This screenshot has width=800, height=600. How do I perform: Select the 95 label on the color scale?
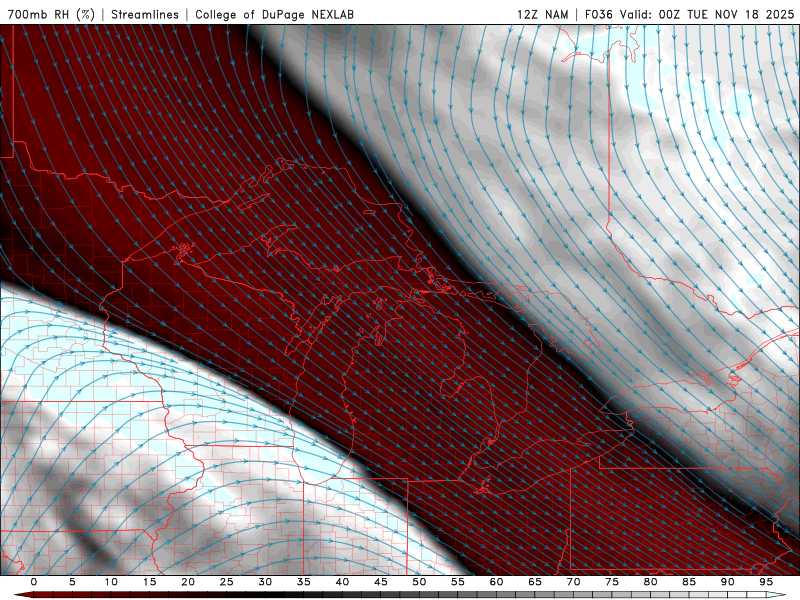[x=766, y=582]
